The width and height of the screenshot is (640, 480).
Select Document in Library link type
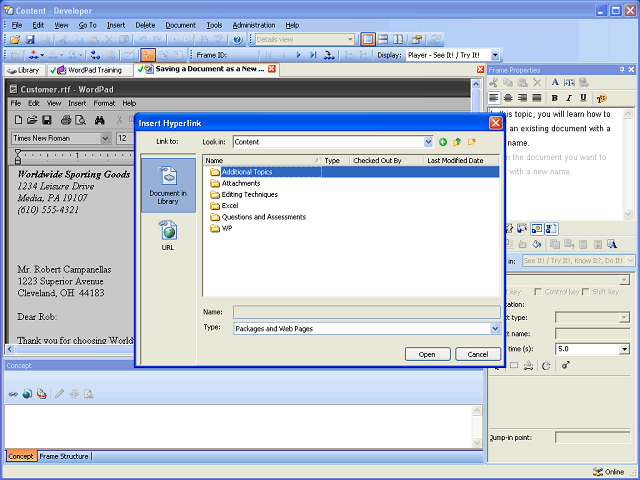[168, 185]
